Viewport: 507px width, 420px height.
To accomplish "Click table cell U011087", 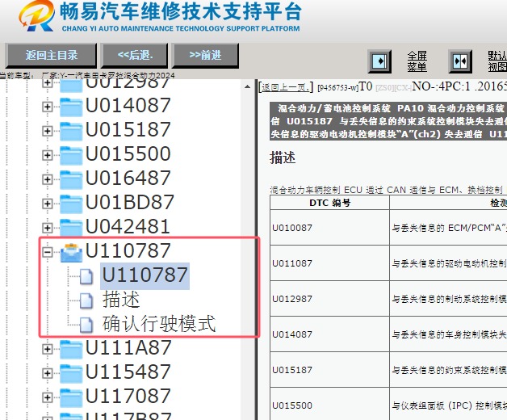I will 329,263.
